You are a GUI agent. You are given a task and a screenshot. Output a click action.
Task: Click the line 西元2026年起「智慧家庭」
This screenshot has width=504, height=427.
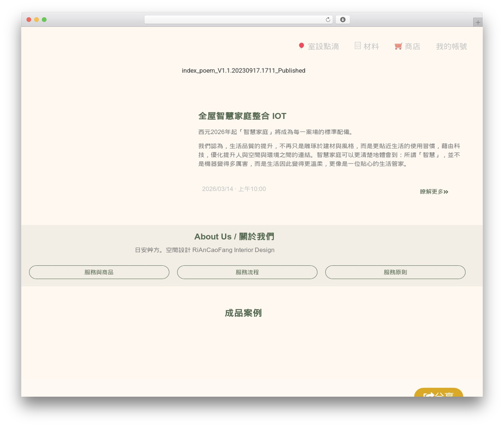tap(276, 132)
